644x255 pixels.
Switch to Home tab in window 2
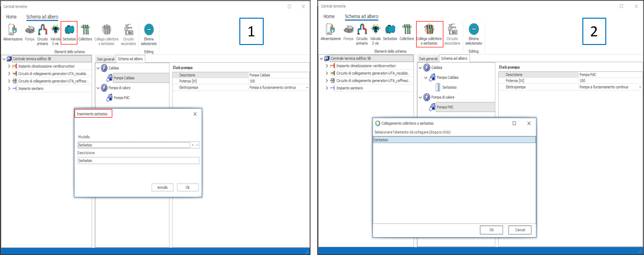click(329, 16)
